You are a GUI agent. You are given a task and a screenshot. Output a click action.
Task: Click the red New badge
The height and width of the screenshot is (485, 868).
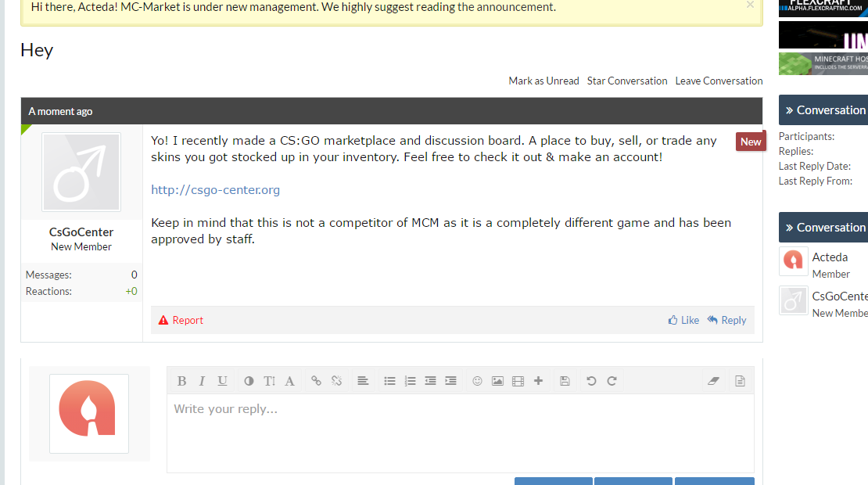coord(751,141)
